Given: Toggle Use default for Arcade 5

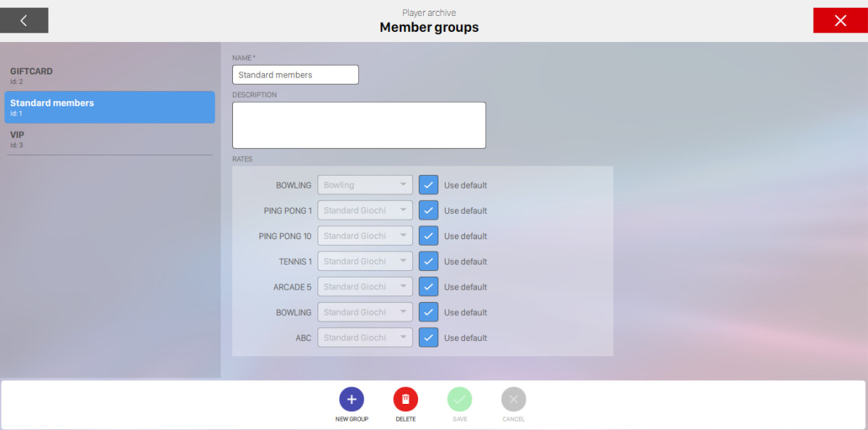Looking at the screenshot, I should click(x=428, y=287).
